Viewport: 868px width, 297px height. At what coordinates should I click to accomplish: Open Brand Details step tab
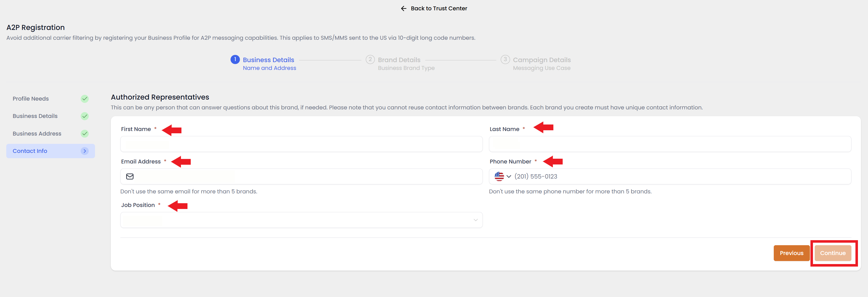(x=399, y=60)
